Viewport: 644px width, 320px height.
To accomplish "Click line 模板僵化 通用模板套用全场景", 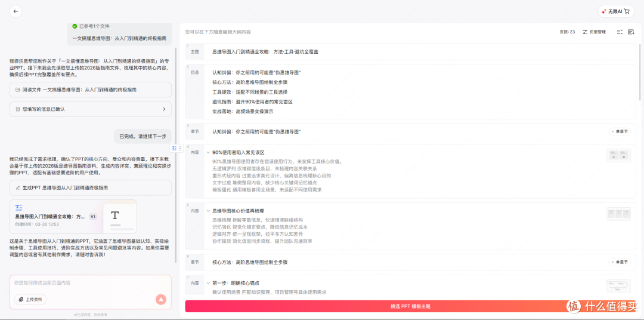I will (x=267, y=190).
